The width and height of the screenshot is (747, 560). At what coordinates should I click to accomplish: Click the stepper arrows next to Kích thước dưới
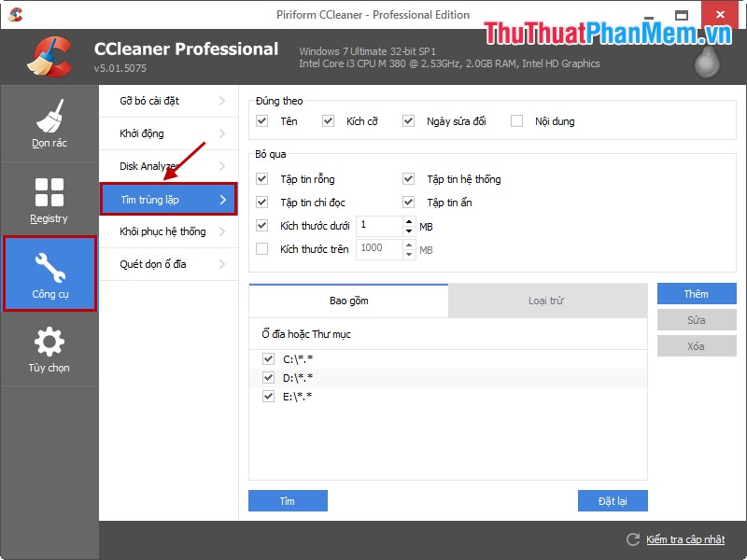click(408, 225)
